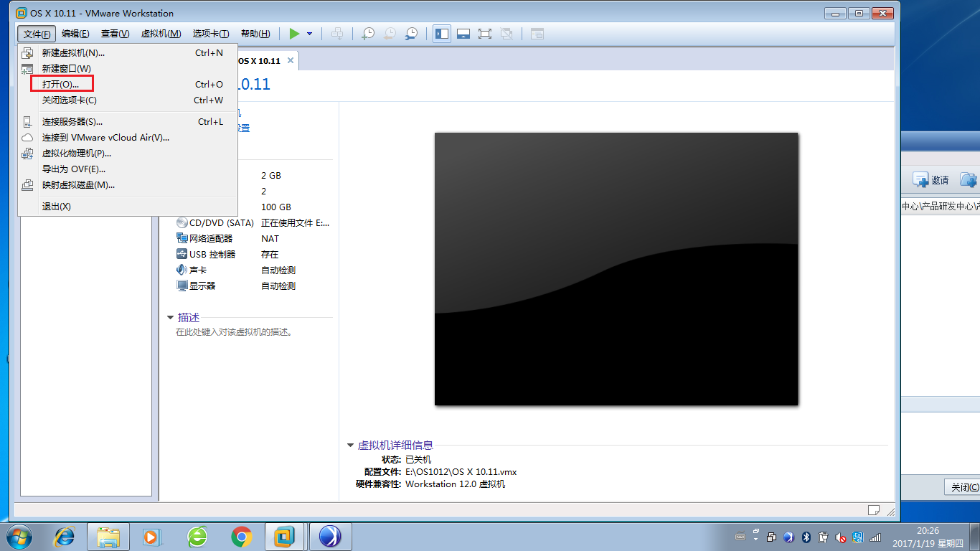Click the power plug battery tray icon

click(x=823, y=537)
